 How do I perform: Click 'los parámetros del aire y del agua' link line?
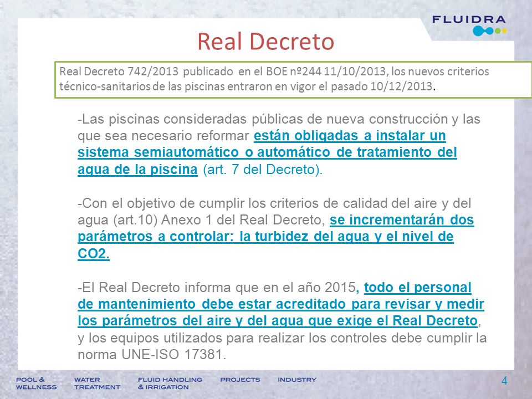pos(190,321)
